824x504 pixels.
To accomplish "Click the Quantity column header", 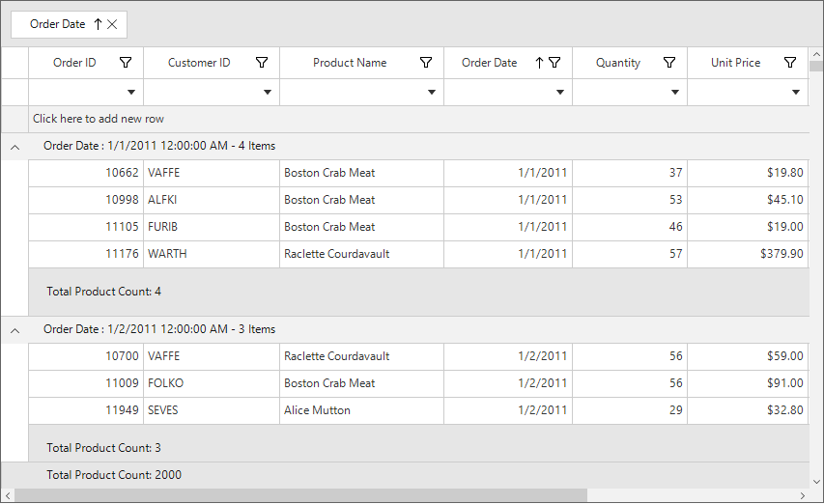I will 617,63.
